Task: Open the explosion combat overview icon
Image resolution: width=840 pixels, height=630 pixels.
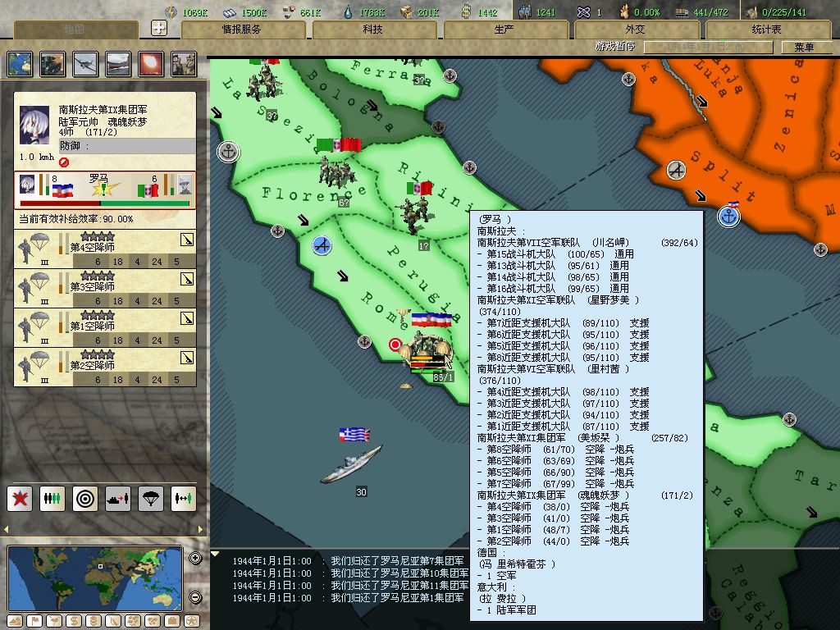Action: 151,64
